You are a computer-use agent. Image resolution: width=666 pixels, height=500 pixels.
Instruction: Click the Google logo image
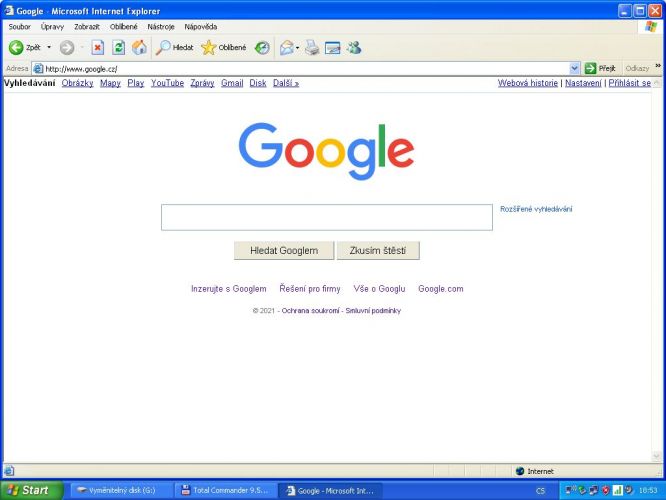pyautogui.click(x=326, y=151)
